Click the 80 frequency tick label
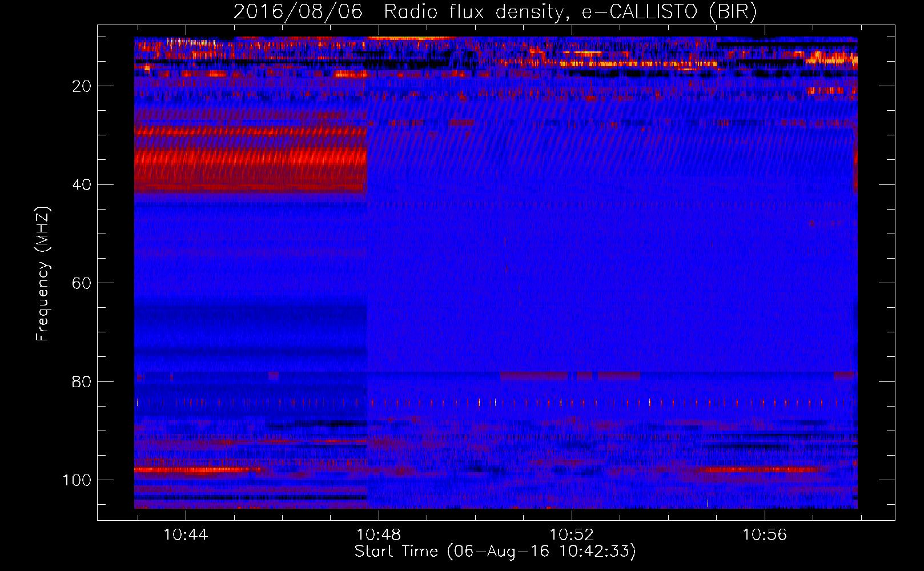This screenshot has width=924, height=571. coord(82,381)
